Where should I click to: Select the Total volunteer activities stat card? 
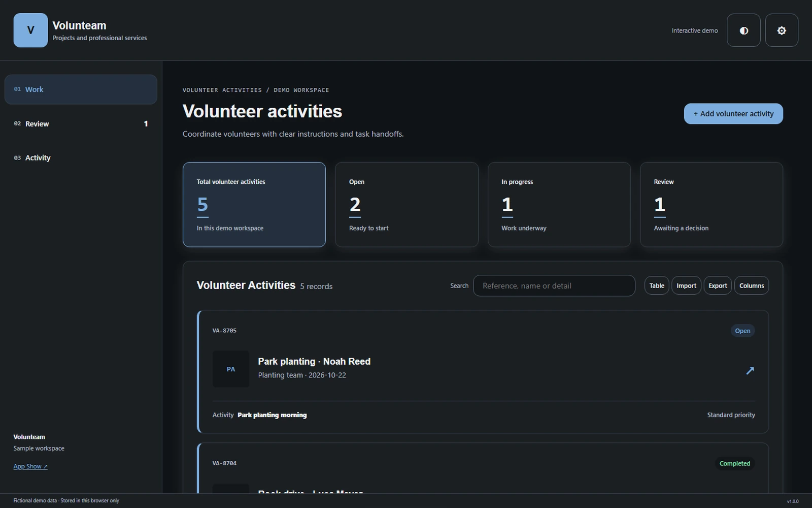click(x=254, y=205)
